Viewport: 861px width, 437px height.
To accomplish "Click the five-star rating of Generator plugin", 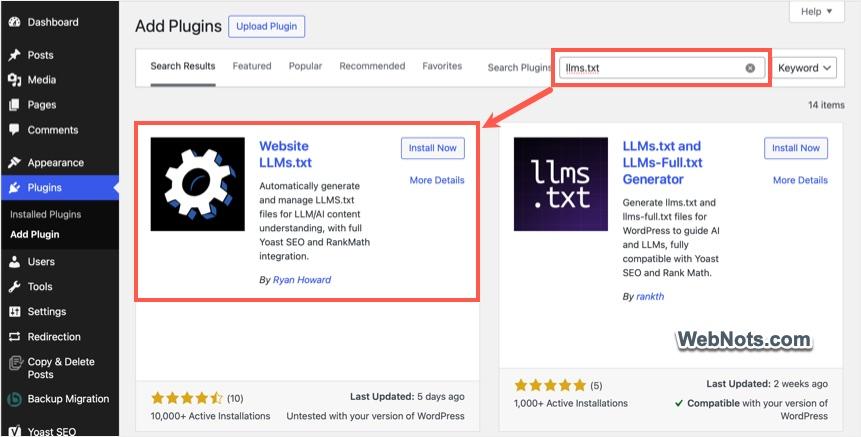I will [550, 385].
